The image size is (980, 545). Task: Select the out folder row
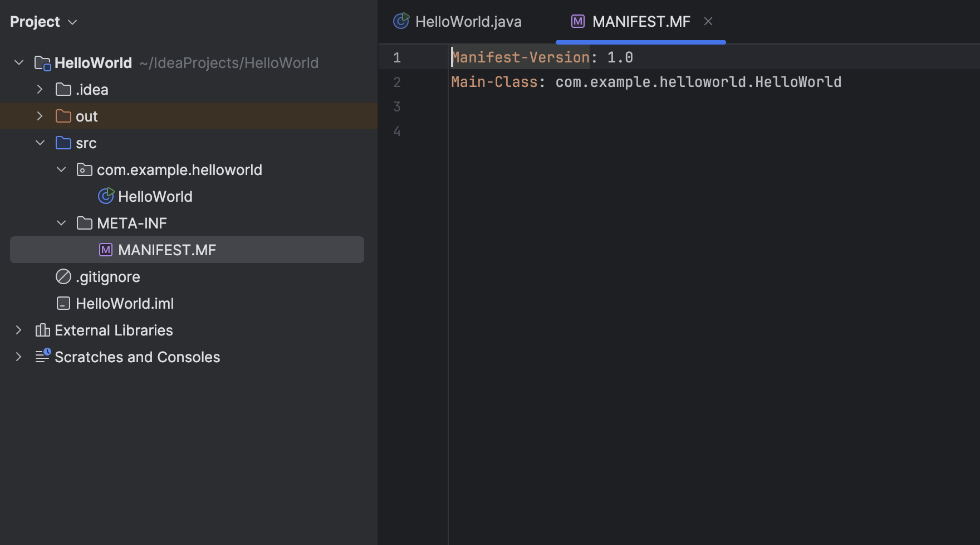coord(189,116)
